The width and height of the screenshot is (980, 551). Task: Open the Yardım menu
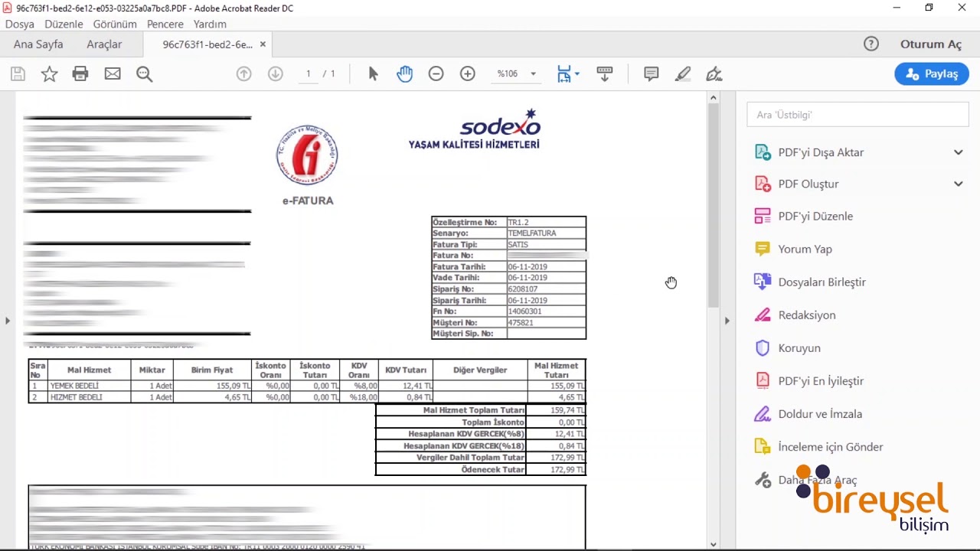[x=210, y=24]
